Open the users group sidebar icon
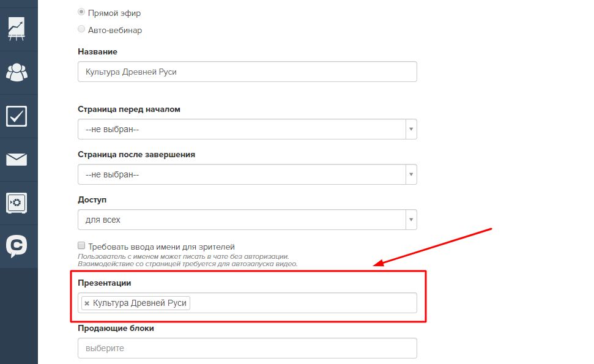Screen dimensions: 594x364 pos(17,72)
